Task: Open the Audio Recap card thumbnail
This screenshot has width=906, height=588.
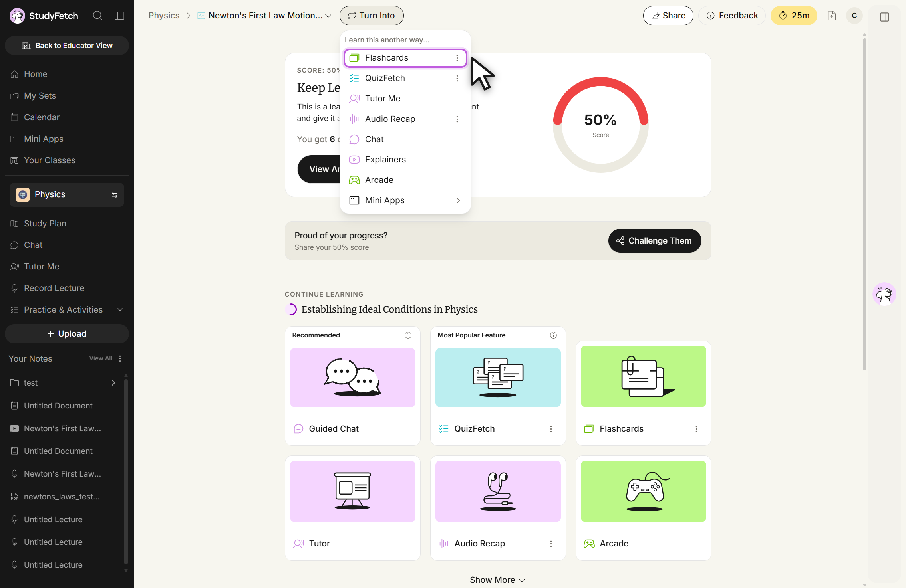Action: pos(498,491)
